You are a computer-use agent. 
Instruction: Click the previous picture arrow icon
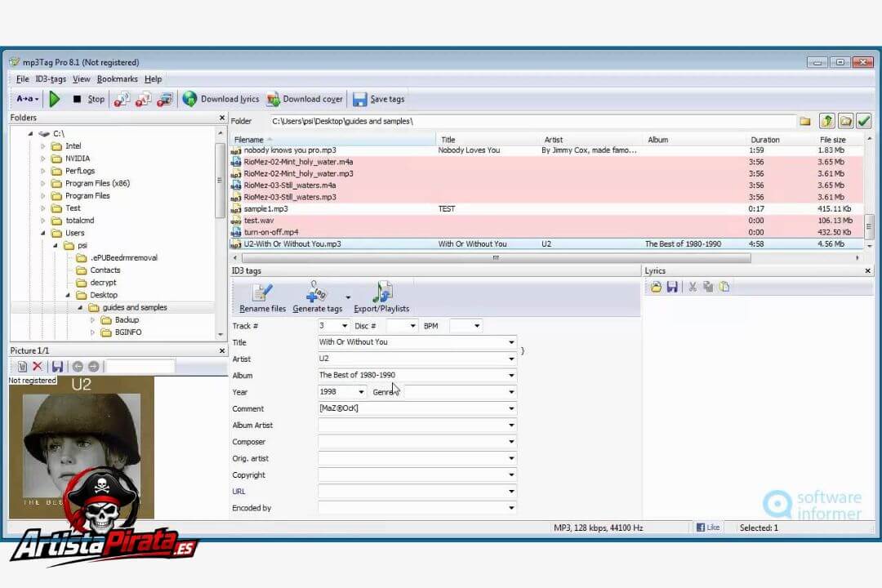click(78, 367)
